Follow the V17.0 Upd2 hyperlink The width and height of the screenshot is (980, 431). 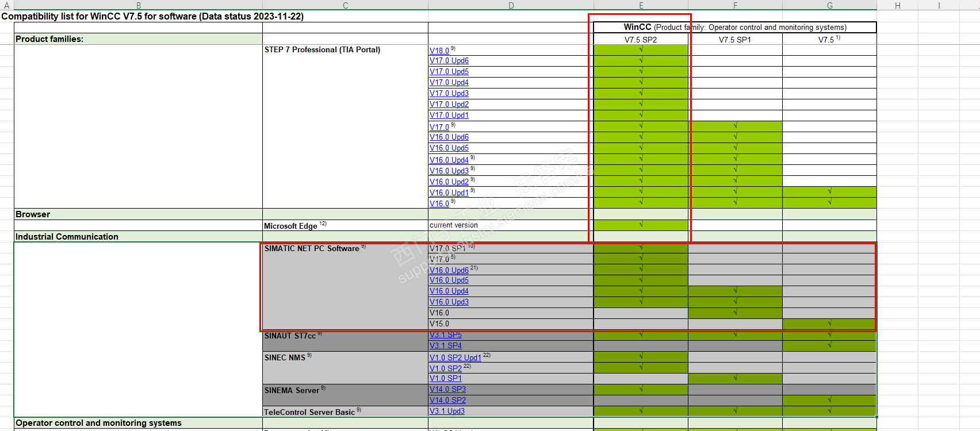pos(449,104)
